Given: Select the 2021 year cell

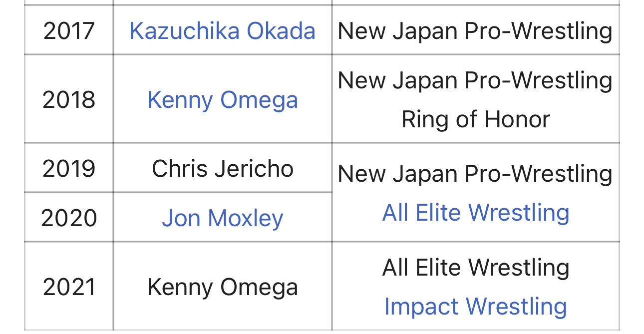Looking at the screenshot, I should click(69, 287).
